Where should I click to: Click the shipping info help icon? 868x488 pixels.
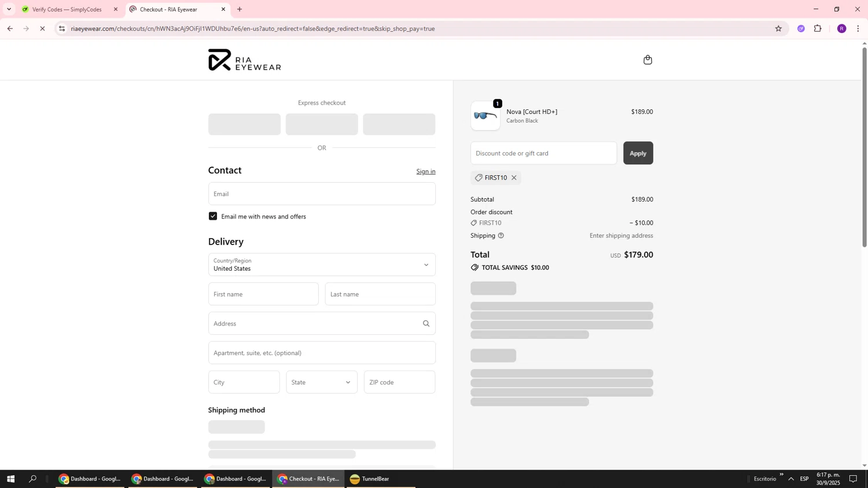(501, 235)
